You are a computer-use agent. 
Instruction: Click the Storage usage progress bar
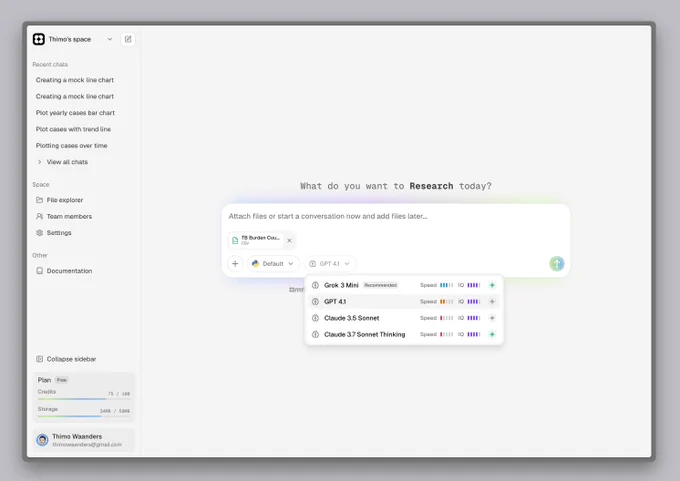click(x=84, y=416)
